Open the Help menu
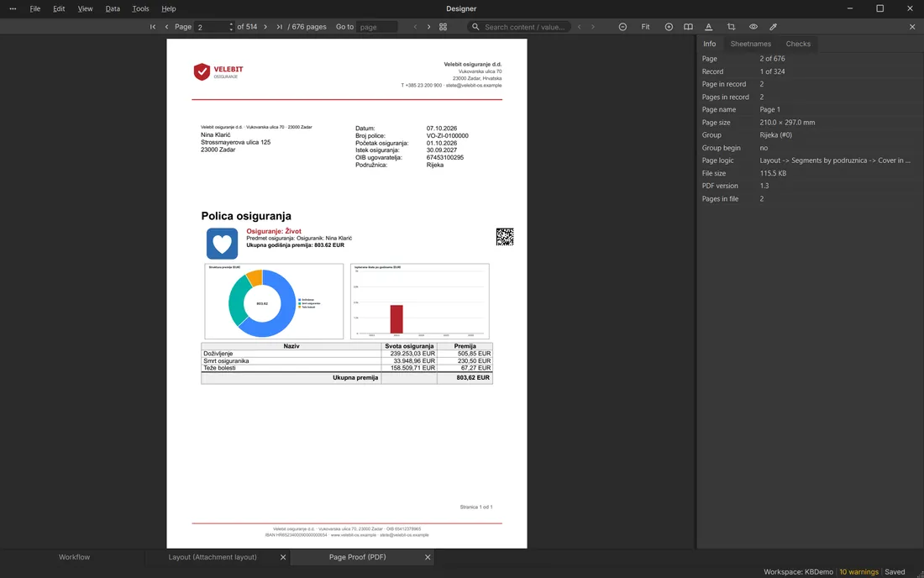 click(x=169, y=9)
